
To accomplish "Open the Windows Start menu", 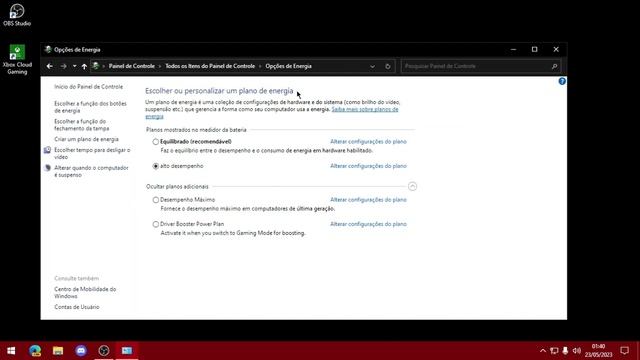I will point(11,351).
